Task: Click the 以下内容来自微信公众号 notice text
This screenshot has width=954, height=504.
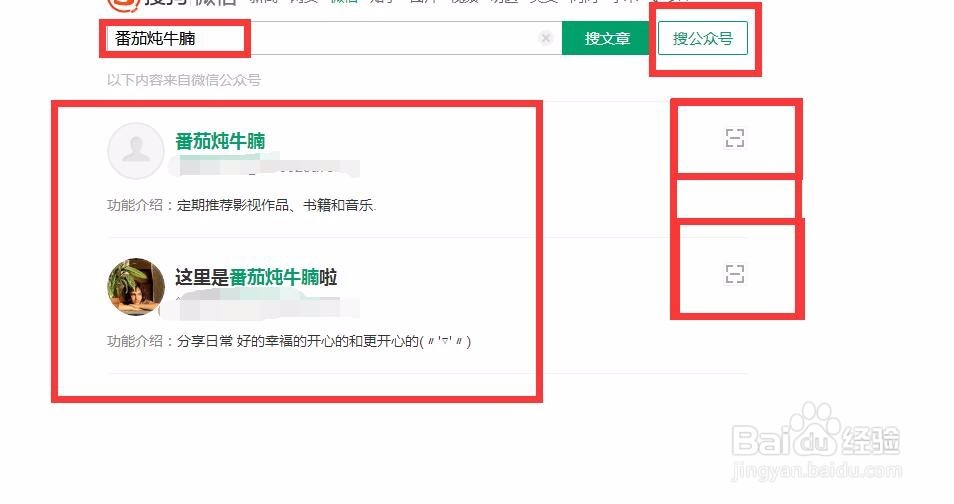Action: coord(184,80)
